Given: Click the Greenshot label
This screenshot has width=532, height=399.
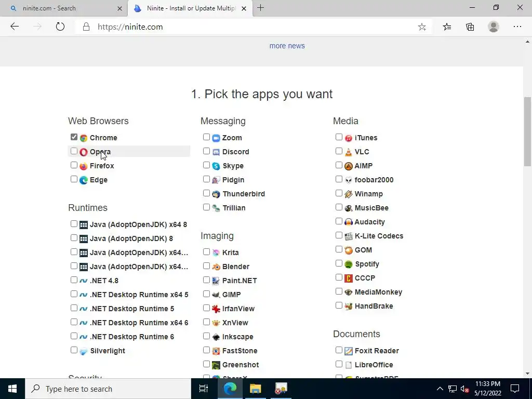Looking at the screenshot, I should [240, 365].
